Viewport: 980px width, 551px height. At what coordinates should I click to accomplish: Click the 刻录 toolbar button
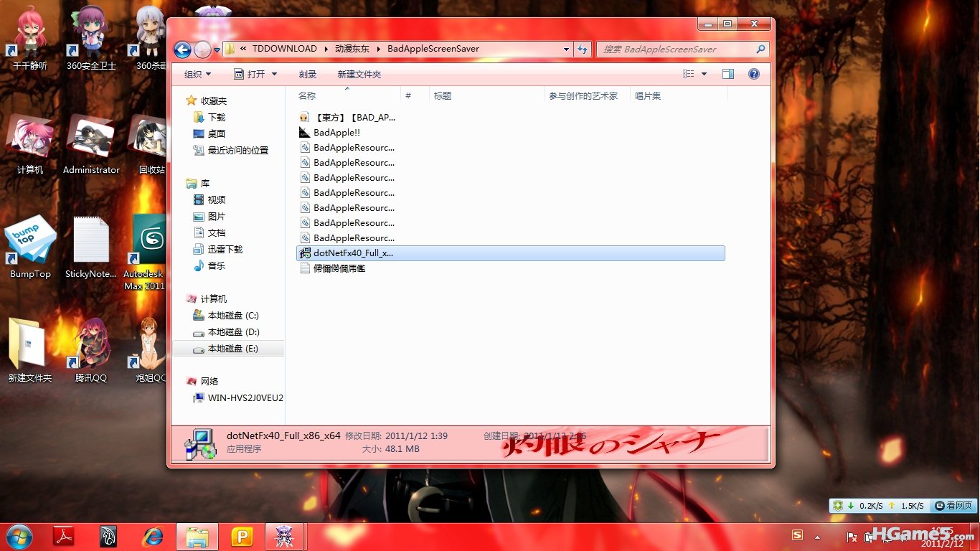coord(308,74)
